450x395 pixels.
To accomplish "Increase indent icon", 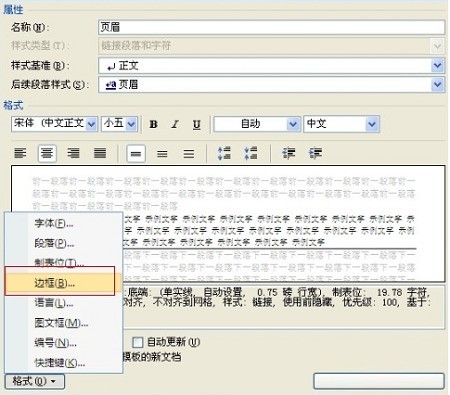I will (315, 153).
